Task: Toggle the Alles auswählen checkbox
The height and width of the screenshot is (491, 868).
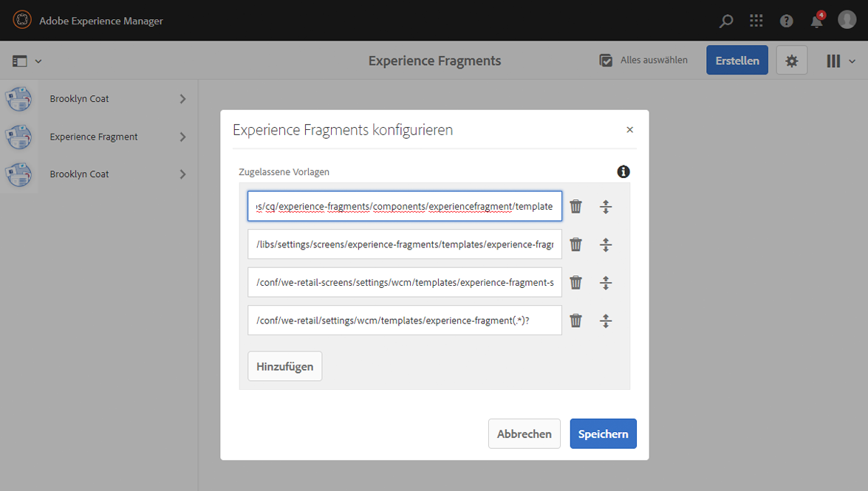Action: point(606,61)
